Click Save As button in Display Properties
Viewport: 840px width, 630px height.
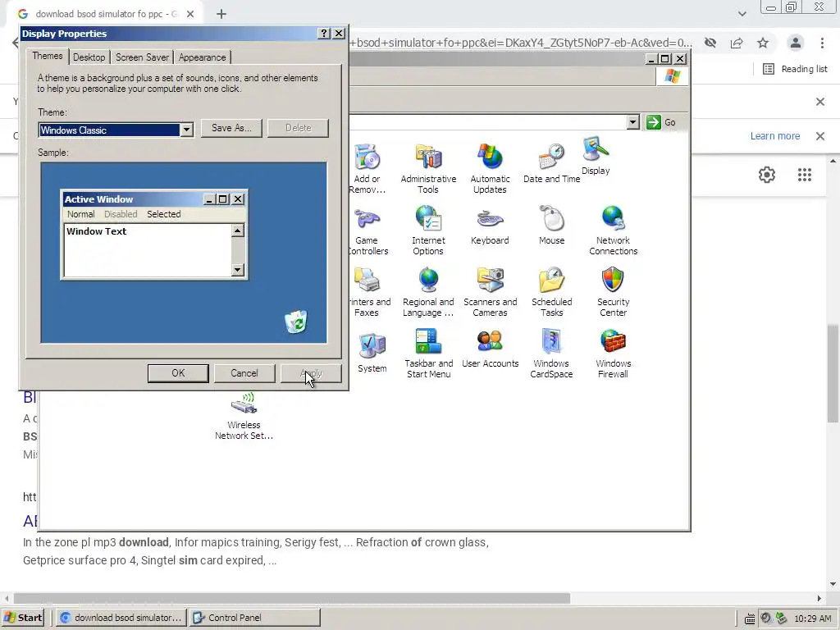[x=231, y=128]
